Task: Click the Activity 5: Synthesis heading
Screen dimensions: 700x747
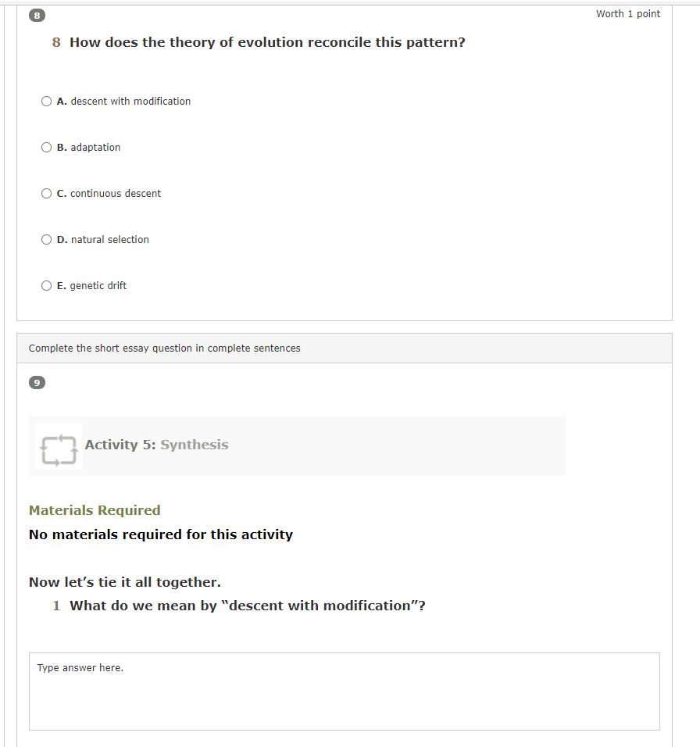Action: pos(157,445)
